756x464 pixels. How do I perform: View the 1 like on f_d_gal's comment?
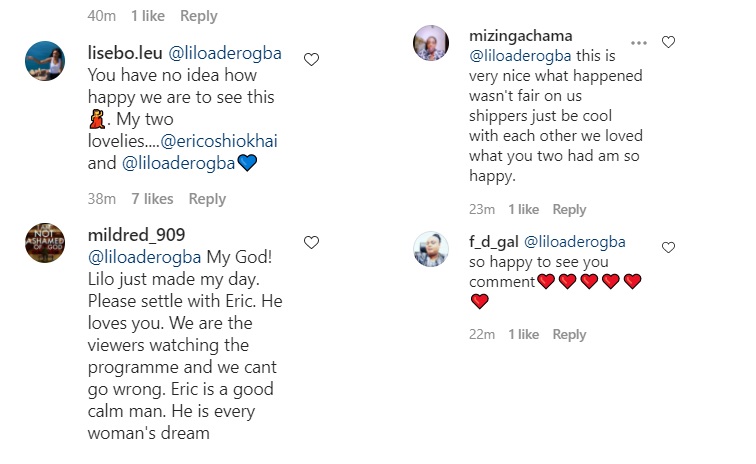[523, 334]
